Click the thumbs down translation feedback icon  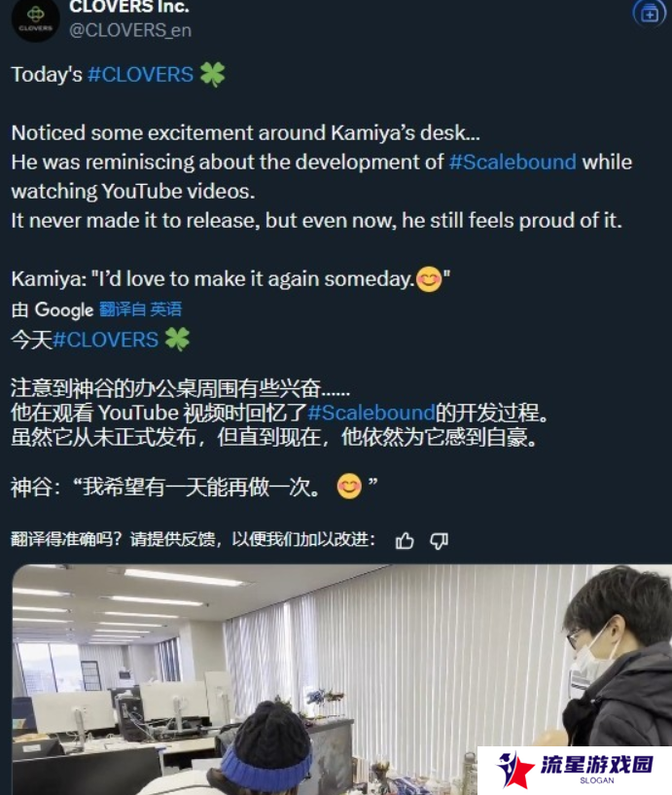pyautogui.click(x=439, y=541)
